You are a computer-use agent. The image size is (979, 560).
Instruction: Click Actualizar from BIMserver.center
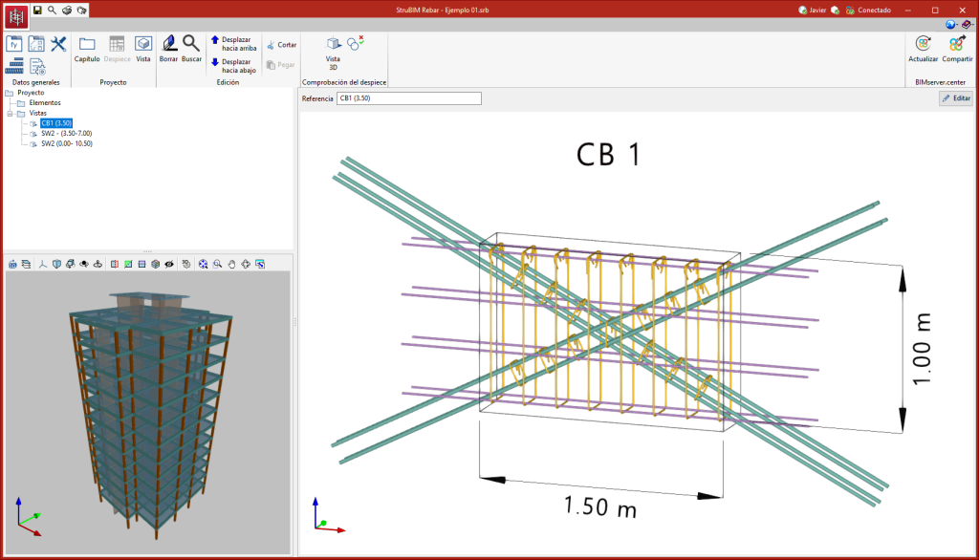tap(923, 50)
